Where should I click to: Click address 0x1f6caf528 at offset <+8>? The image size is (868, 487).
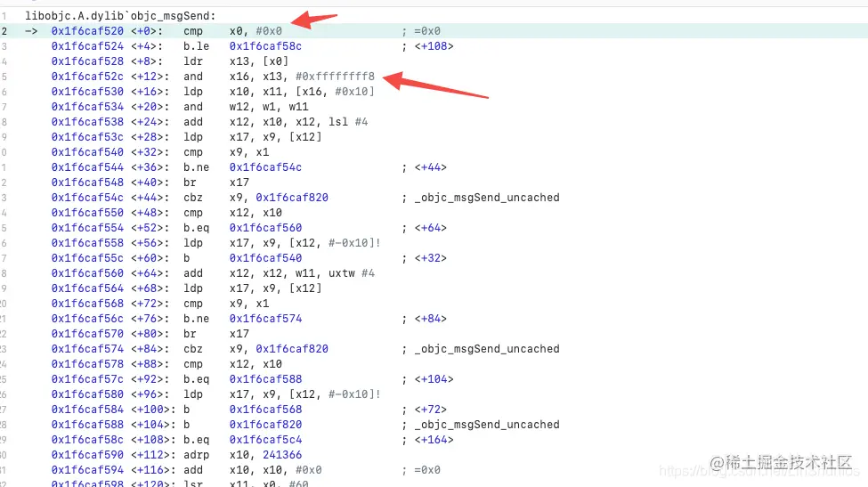tap(87, 61)
